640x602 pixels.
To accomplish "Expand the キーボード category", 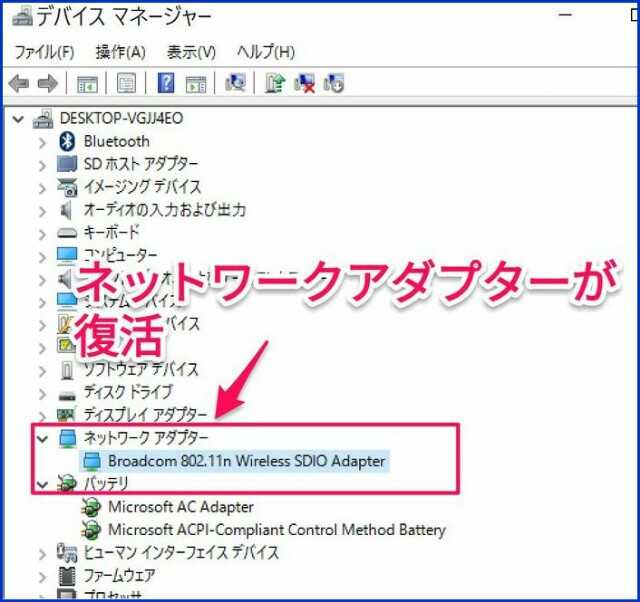I will tap(42, 234).
